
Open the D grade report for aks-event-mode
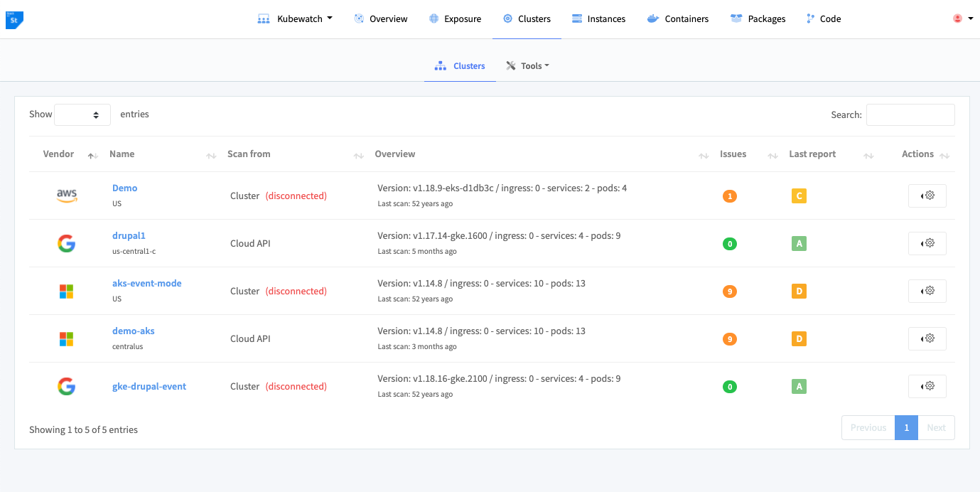pyautogui.click(x=799, y=292)
